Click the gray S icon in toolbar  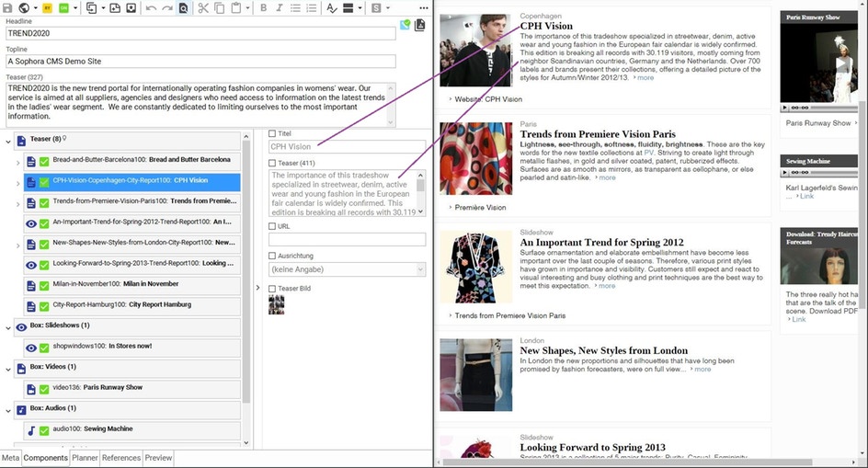pyautogui.click(x=376, y=7)
